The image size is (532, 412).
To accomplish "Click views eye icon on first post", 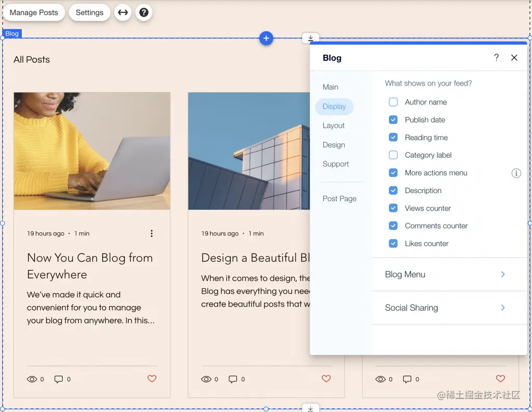I will [x=32, y=379].
